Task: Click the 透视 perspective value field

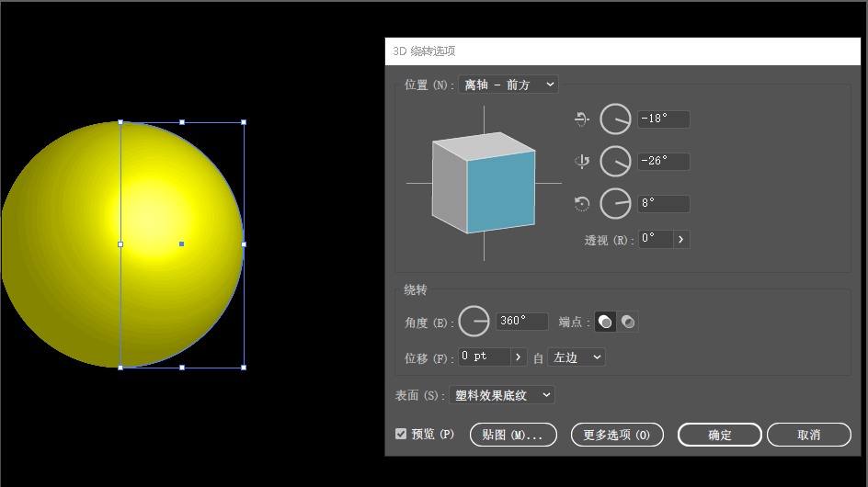Action: pyautogui.click(x=656, y=239)
